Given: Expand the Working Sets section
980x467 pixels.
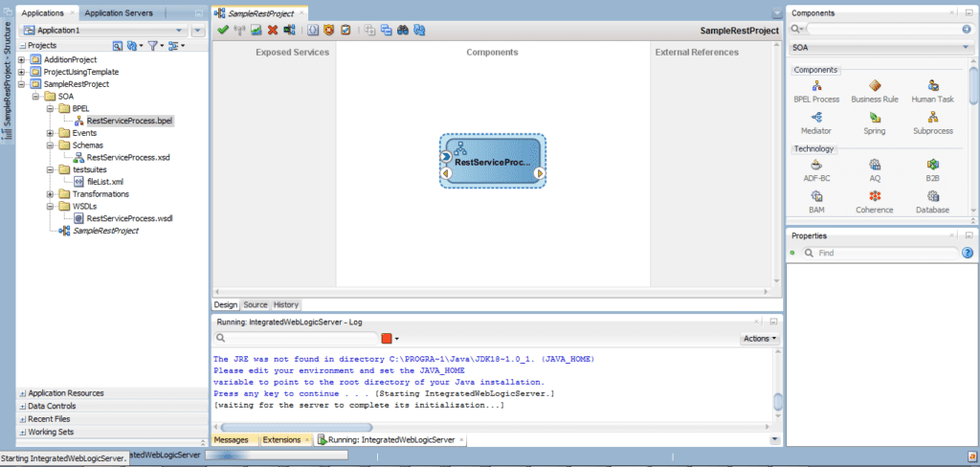Looking at the screenshot, I should coord(23,432).
